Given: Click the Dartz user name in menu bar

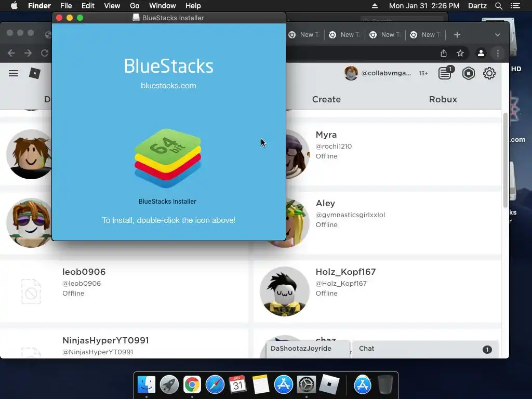Looking at the screenshot, I should [x=477, y=6].
